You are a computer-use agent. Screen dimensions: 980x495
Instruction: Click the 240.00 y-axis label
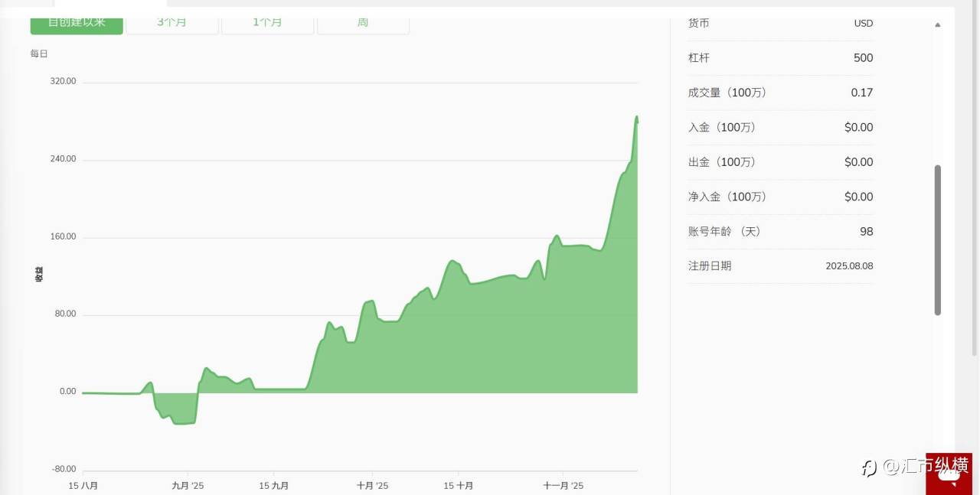coord(64,159)
